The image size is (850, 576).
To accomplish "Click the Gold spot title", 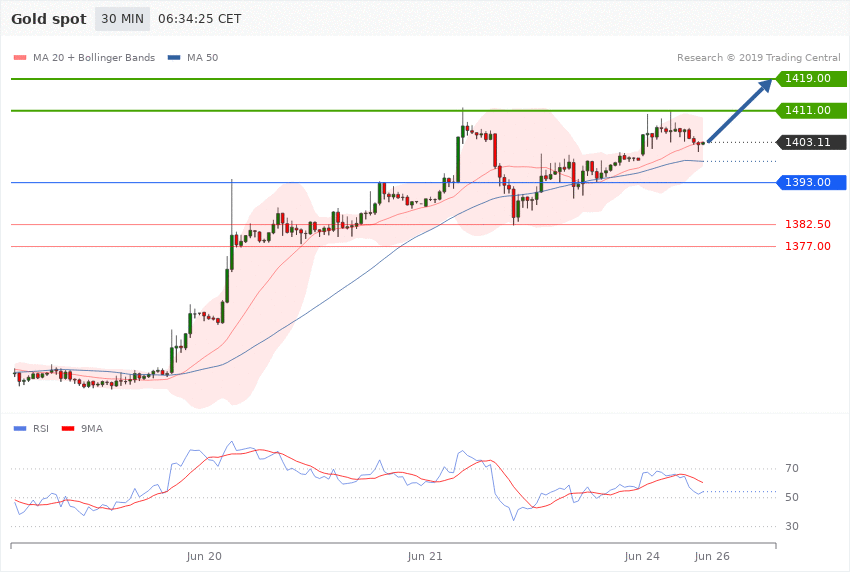I will point(49,19).
